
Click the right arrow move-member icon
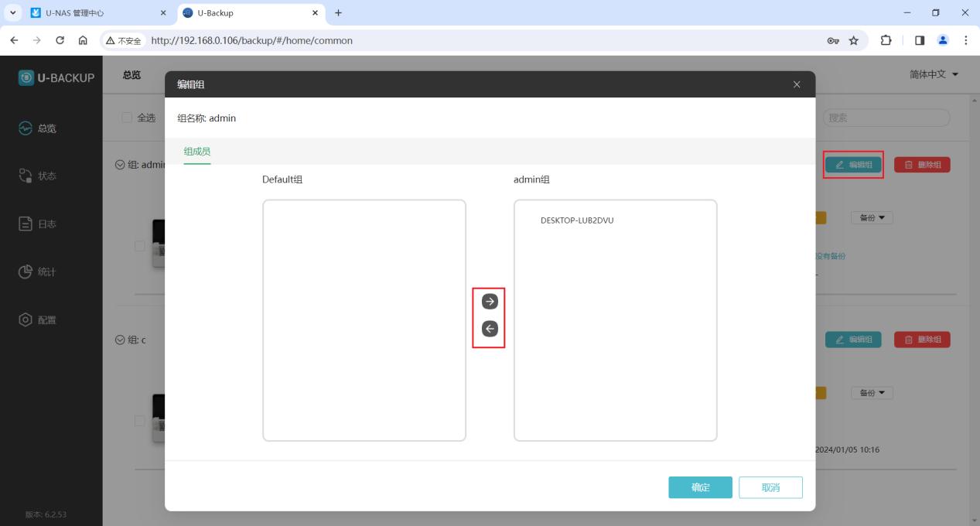coord(489,302)
